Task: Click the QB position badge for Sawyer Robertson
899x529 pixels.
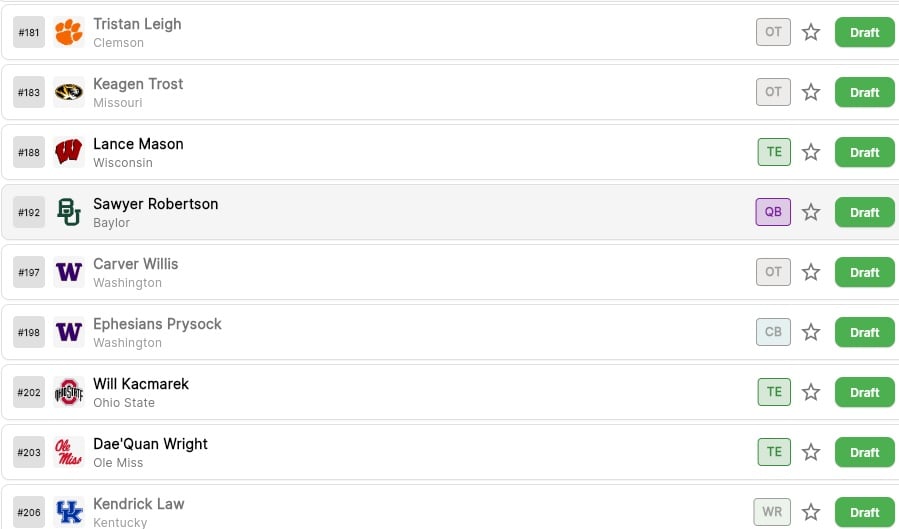Action: click(x=773, y=212)
